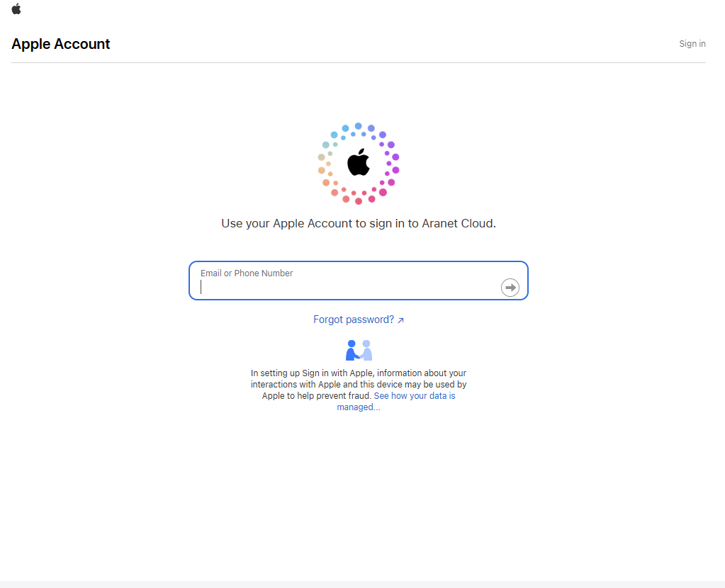Click the external arrow icon beside Forgot password
The width and height of the screenshot is (725, 588).
[x=400, y=320]
